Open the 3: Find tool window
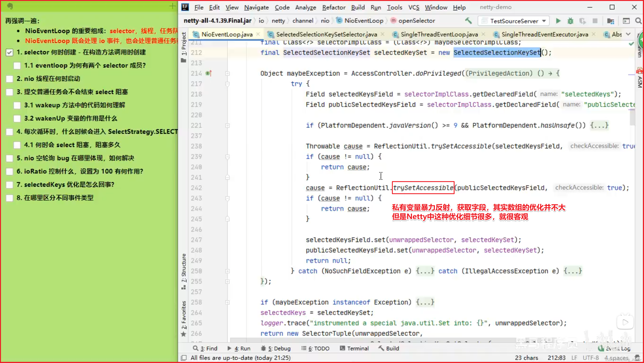 click(x=205, y=348)
